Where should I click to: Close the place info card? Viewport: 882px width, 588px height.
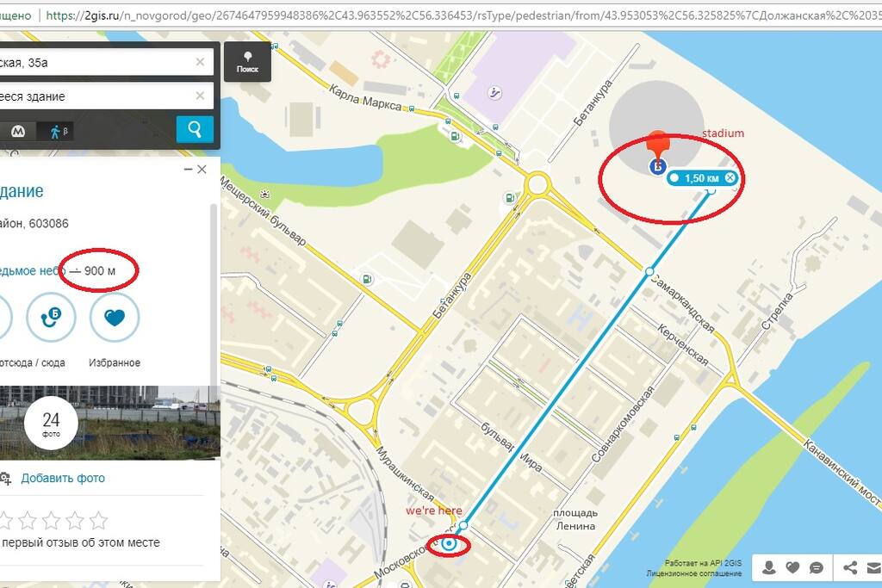coord(202,170)
